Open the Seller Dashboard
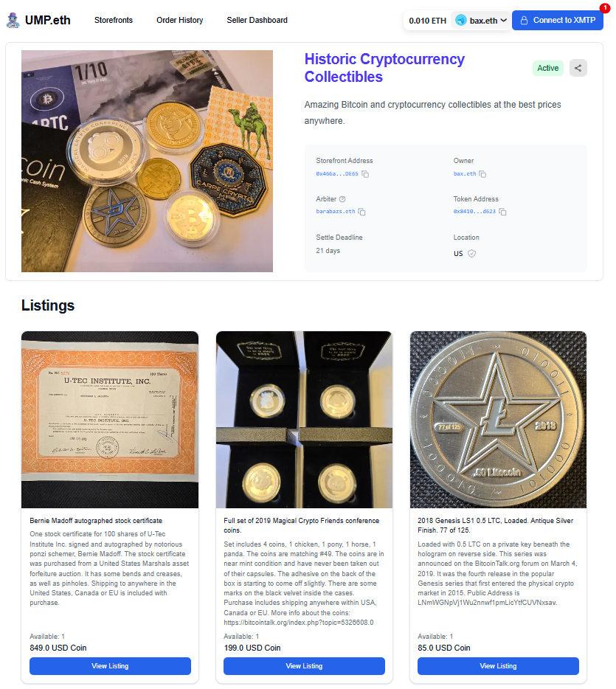The height and width of the screenshot is (689, 616). [257, 20]
